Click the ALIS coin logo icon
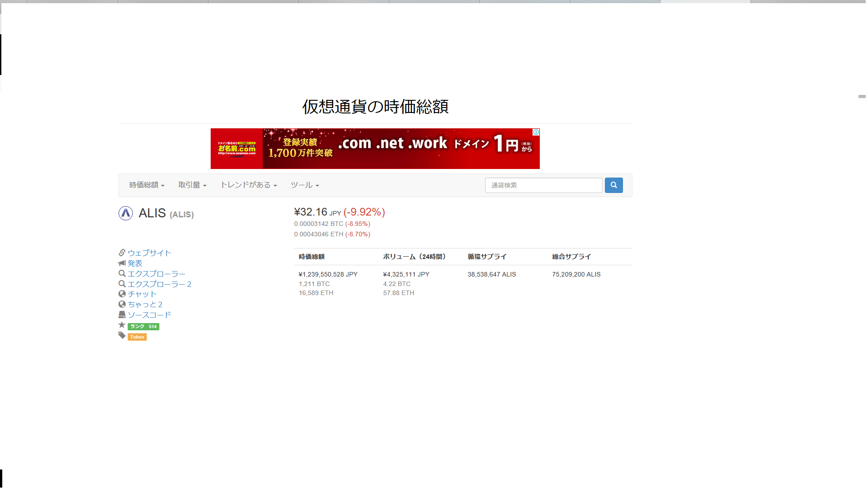Screen dimensions: 868x488 (x=126, y=213)
